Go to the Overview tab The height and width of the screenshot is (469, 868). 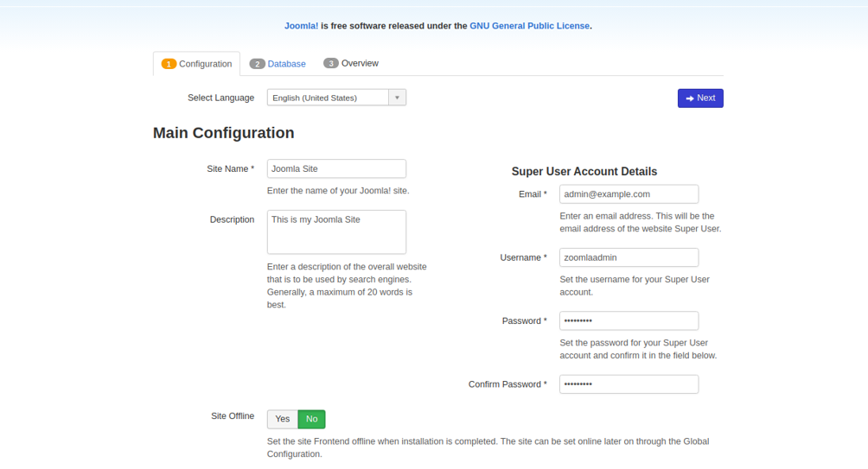click(x=351, y=64)
